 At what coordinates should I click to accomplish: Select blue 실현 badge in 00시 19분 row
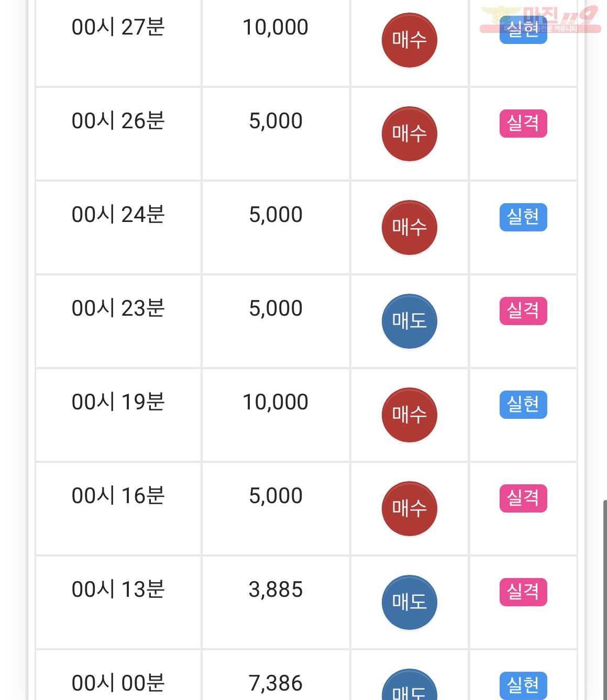[x=523, y=405]
